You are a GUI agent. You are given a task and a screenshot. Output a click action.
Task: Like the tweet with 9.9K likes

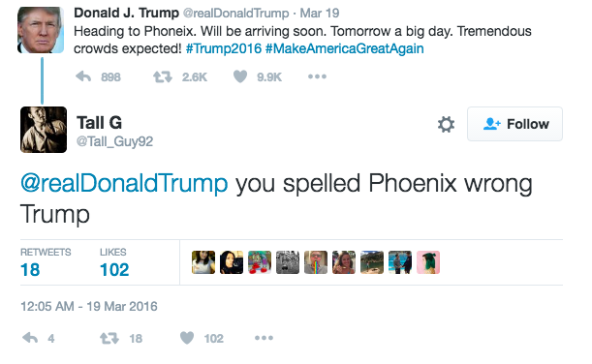[x=240, y=76]
